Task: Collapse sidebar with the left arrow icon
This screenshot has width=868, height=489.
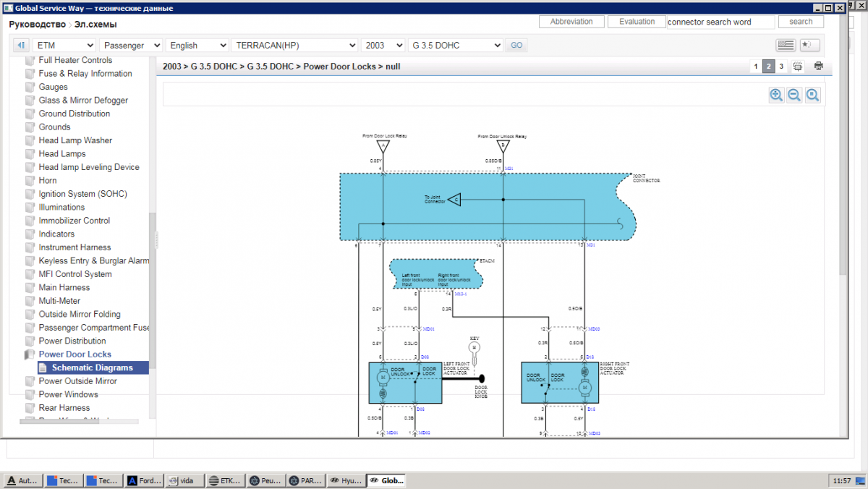Action: click(x=22, y=46)
